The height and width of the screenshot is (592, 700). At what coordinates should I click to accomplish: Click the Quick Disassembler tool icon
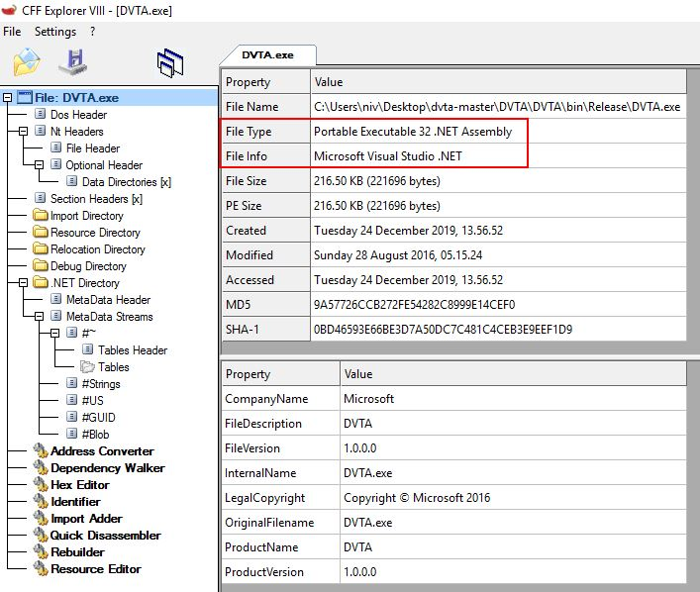(x=41, y=536)
